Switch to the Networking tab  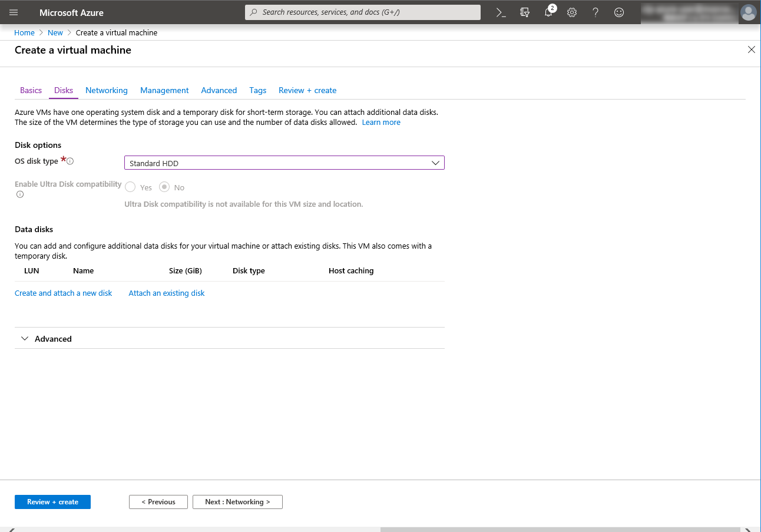click(x=106, y=90)
